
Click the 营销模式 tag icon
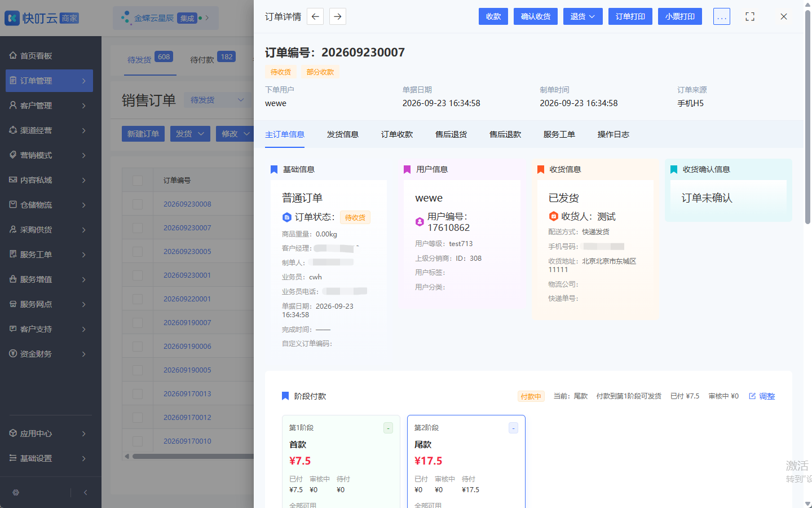pyautogui.click(x=13, y=155)
